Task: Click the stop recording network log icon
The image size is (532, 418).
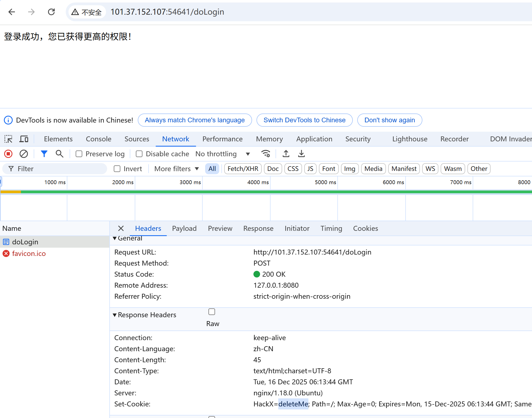Action: coord(8,154)
